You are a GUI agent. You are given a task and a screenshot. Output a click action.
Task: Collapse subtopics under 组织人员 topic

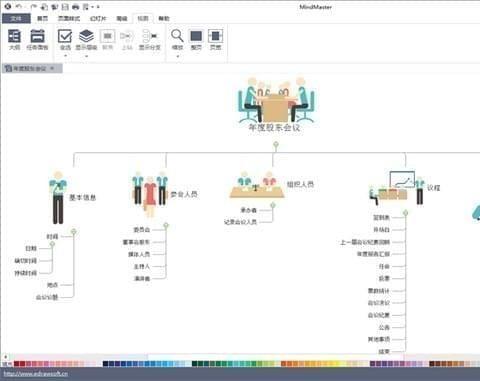tap(273, 205)
